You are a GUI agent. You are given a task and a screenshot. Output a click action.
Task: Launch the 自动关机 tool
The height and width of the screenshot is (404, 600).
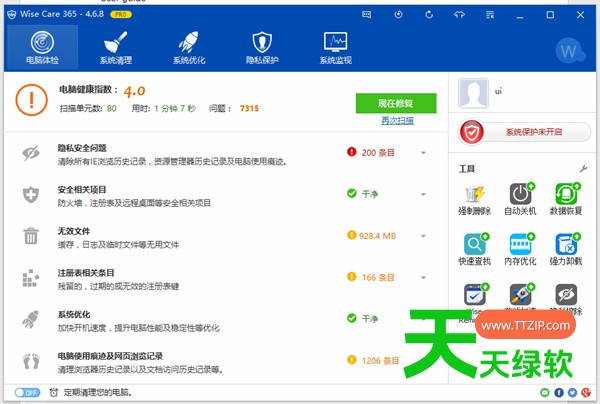tap(520, 199)
